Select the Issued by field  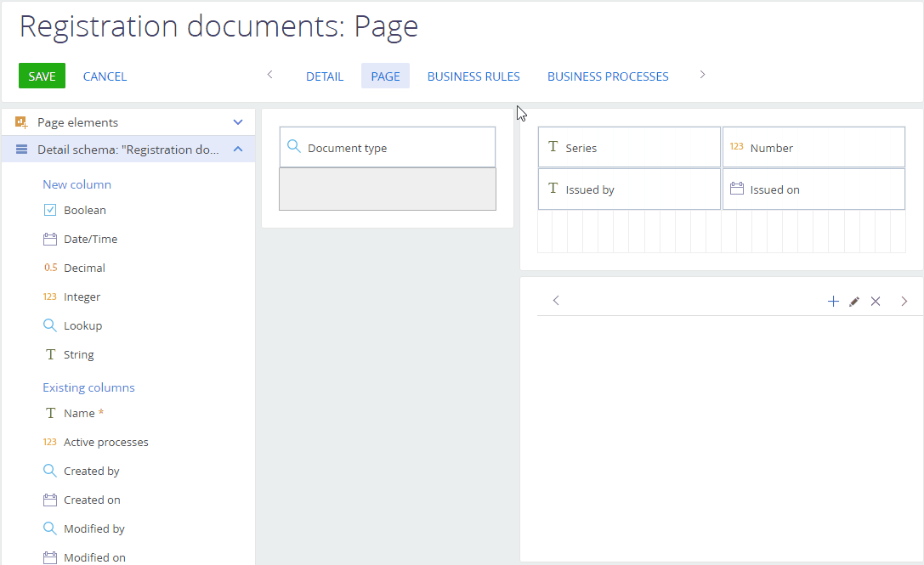point(629,189)
